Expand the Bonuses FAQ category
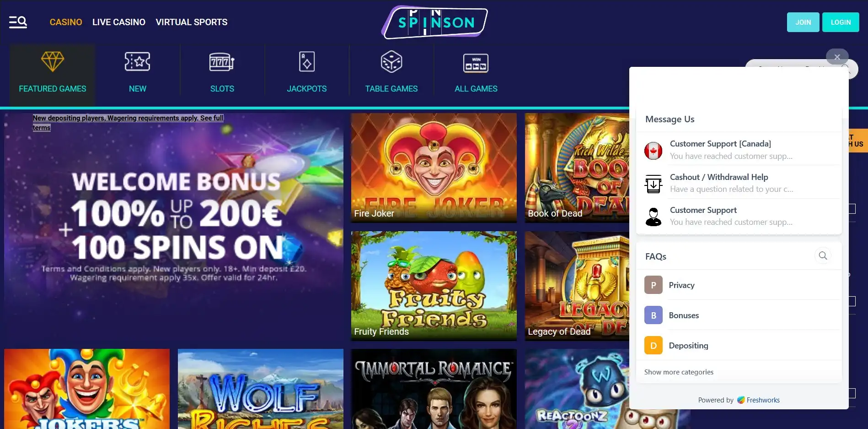 click(739, 315)
